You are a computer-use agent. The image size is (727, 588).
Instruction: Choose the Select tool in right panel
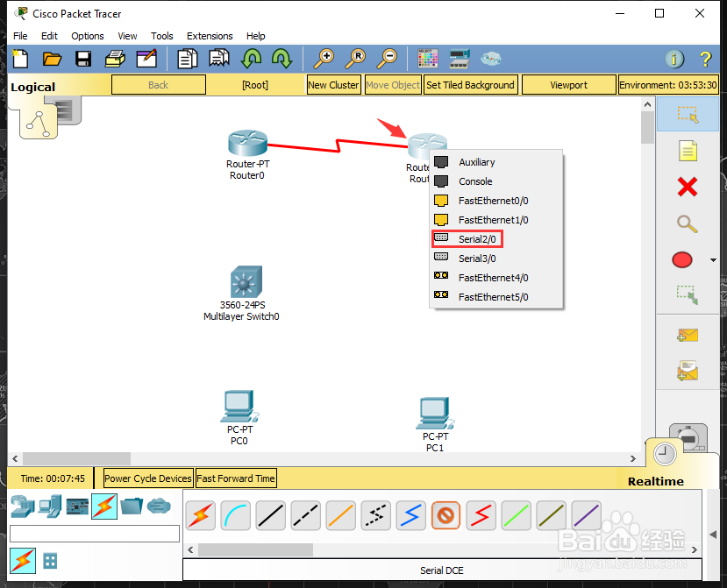point(688,114)
